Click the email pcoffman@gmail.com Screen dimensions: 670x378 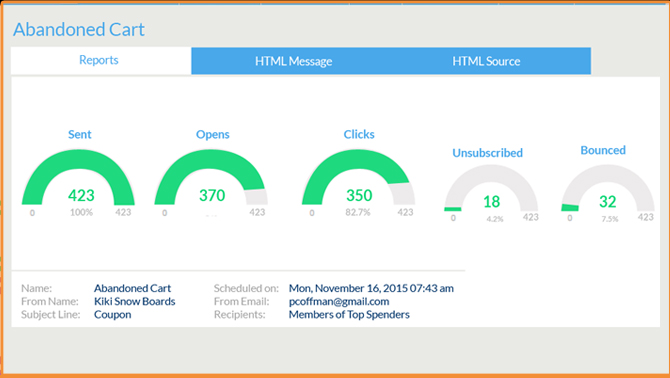[x=339, y=302]
